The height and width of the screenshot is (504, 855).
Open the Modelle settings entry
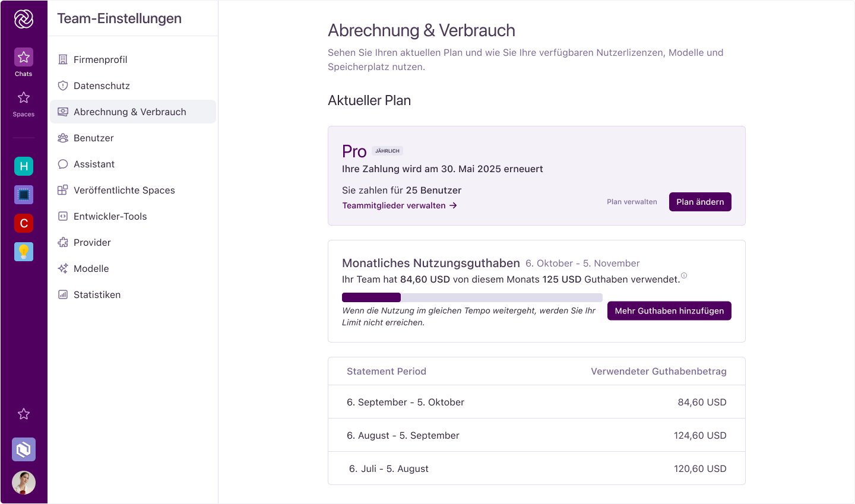pos(91,268)
